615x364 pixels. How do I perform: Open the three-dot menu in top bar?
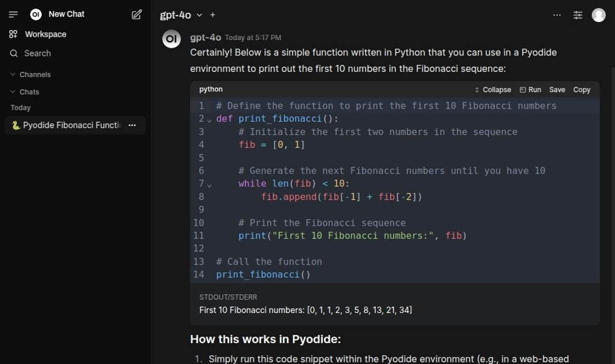click(x=557, y=15)
